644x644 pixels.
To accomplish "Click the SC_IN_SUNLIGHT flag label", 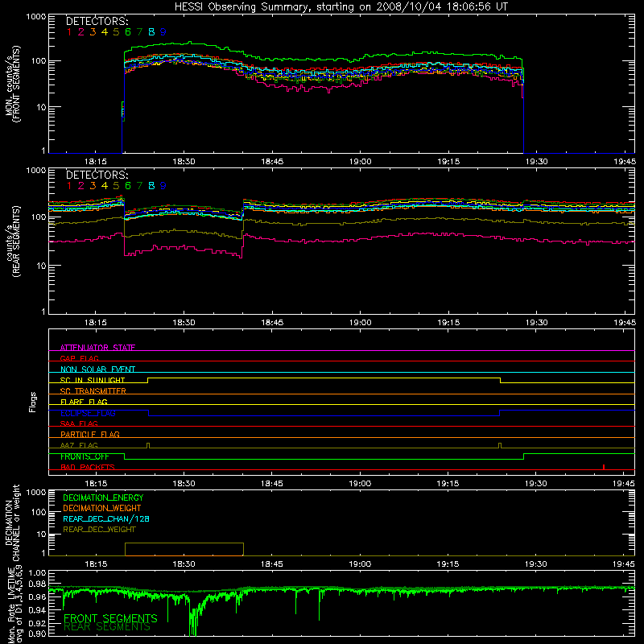I will 93,380.
